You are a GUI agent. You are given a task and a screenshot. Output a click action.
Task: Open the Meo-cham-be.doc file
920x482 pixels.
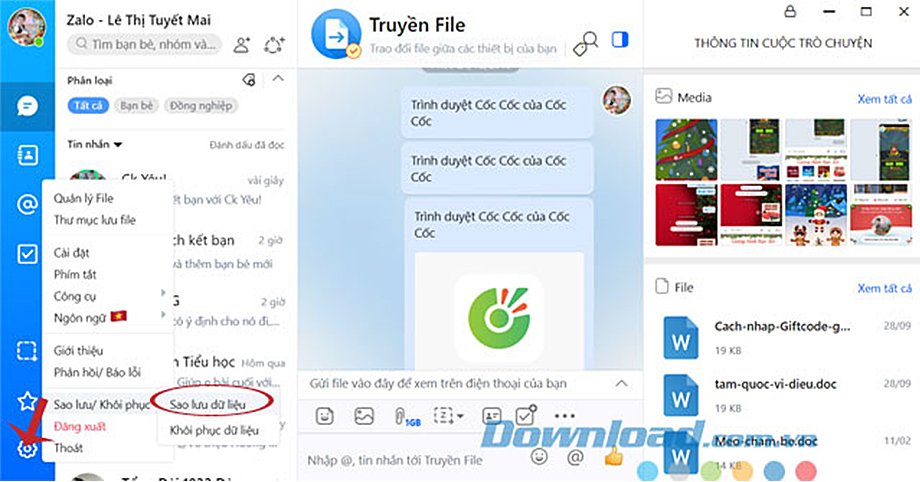[x=786, y=452]
